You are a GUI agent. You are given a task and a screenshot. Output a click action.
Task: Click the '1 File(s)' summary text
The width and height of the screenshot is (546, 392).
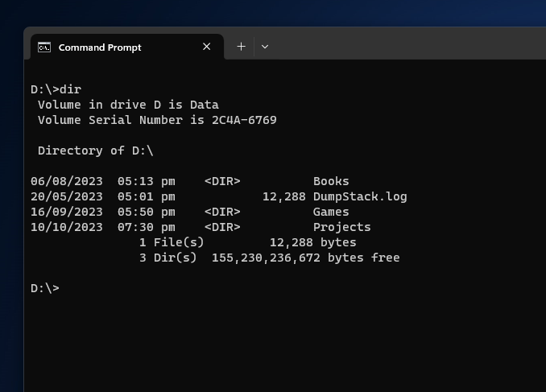tap(172, 242)
